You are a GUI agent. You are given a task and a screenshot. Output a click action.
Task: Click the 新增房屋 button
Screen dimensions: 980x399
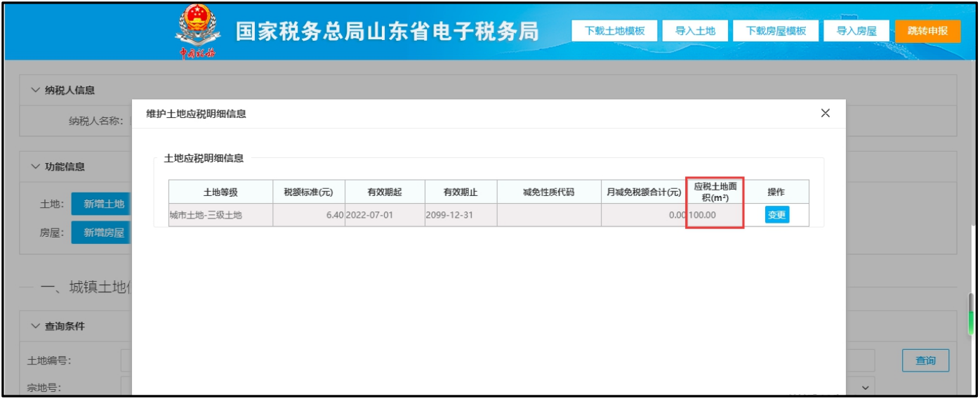coord(103,233)
